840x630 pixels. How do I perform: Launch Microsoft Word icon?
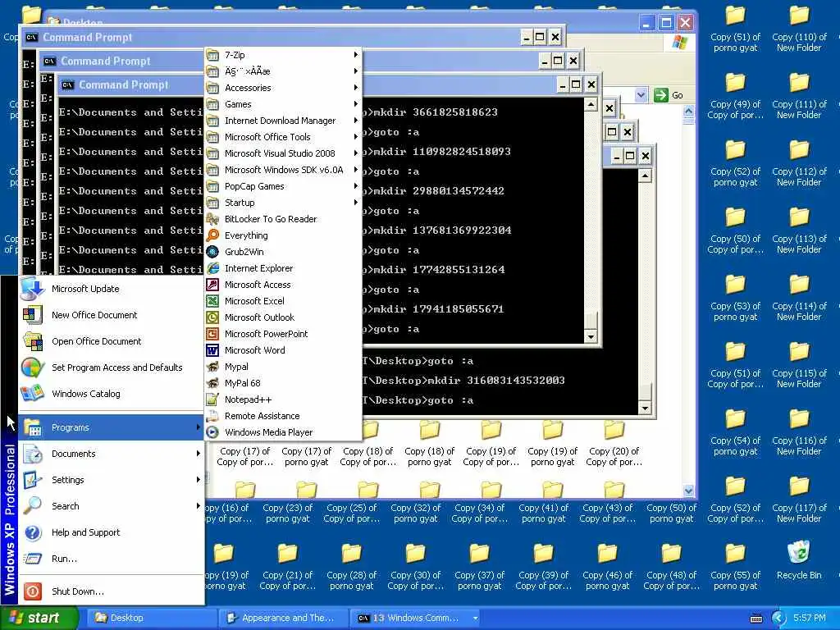212,350
